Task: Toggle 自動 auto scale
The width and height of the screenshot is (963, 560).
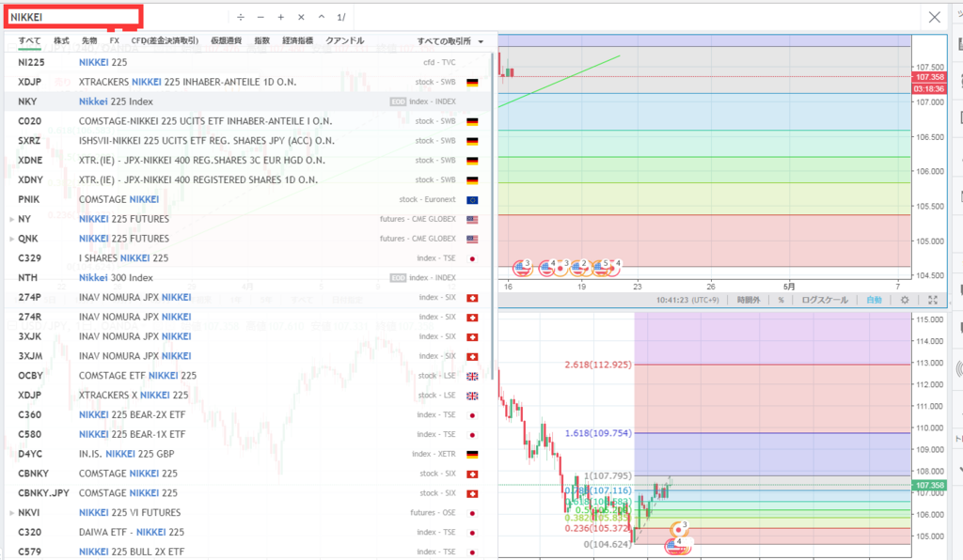Action: 874,300
